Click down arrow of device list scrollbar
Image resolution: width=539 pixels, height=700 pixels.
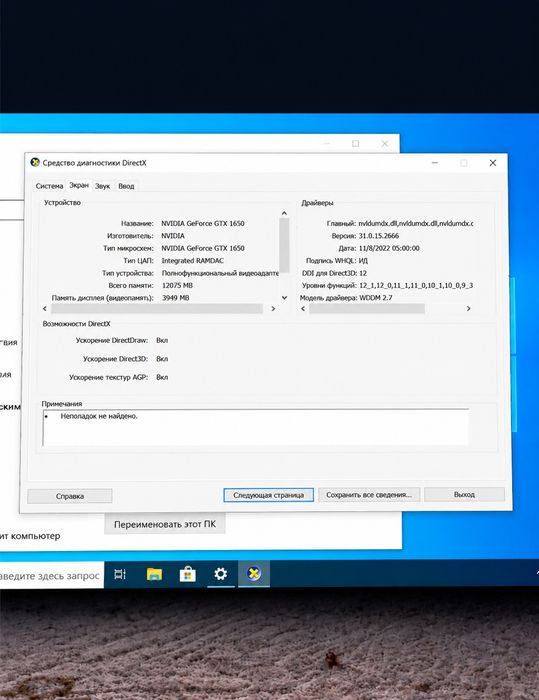[x=284, y=297]
